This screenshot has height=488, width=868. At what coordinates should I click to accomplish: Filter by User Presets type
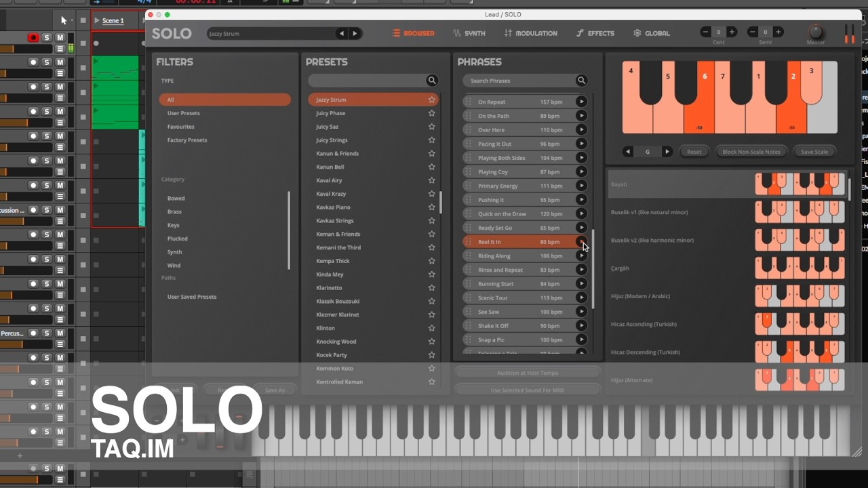point(184,113)
